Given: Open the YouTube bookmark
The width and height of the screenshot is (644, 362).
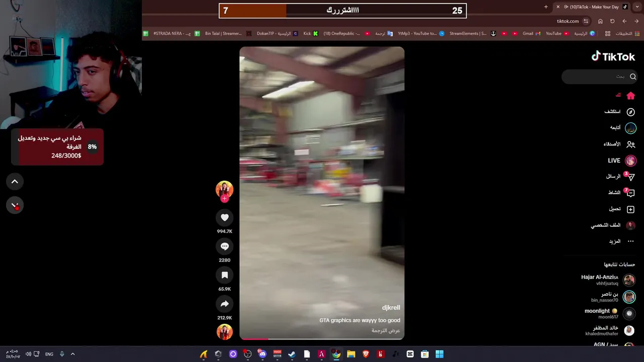Looking at the screenshot, I should click(557, 34).
